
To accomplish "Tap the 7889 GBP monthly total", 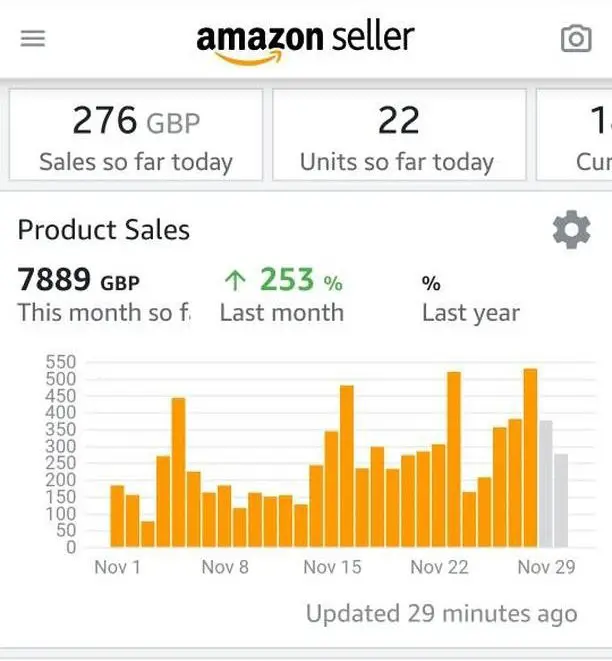I will coord(78,280).
